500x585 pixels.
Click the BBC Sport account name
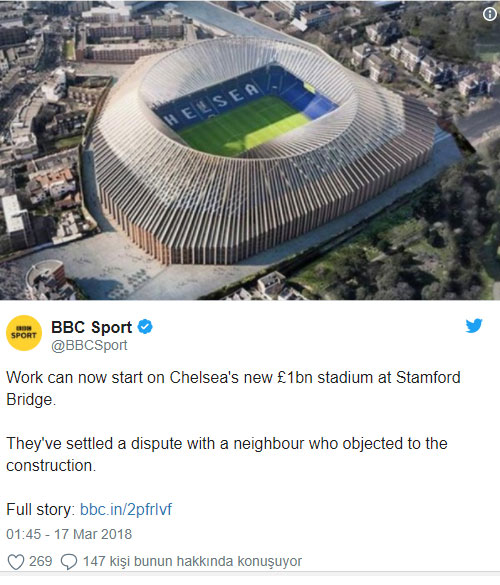click(91, 327)
